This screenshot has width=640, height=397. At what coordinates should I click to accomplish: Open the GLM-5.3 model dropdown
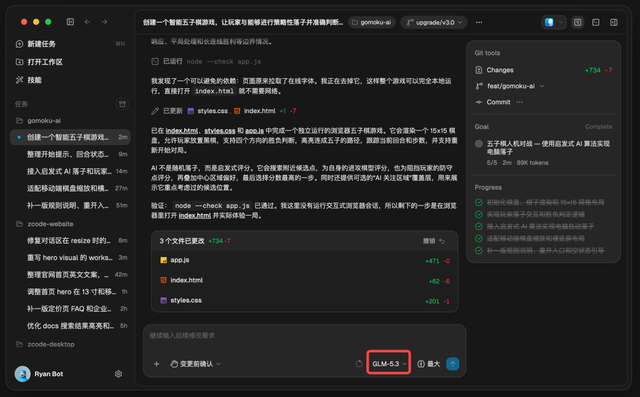389,364
